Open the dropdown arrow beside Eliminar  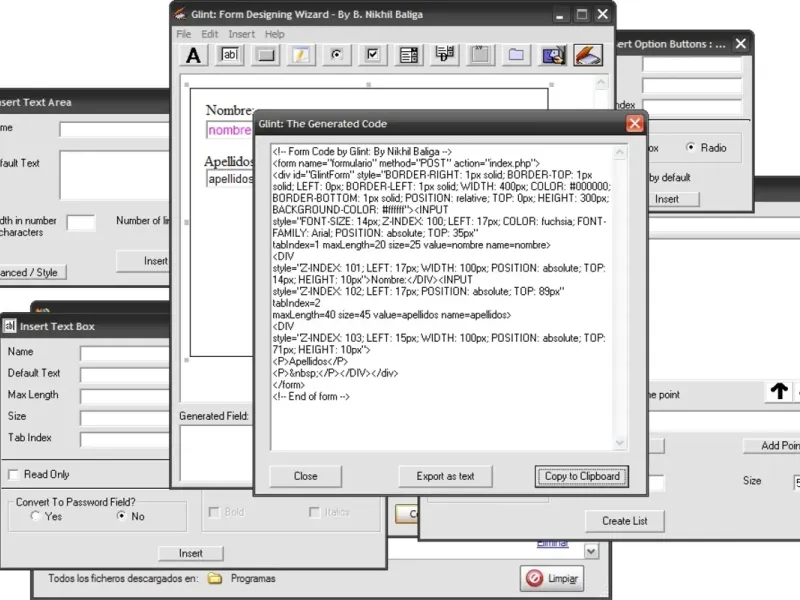591,552
